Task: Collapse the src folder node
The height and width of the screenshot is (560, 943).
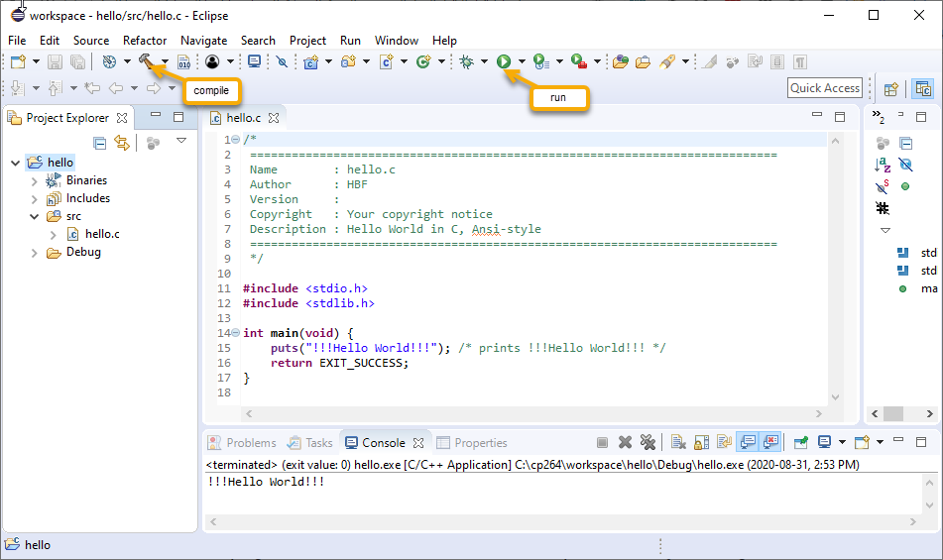Action: [x=35, y=216]
